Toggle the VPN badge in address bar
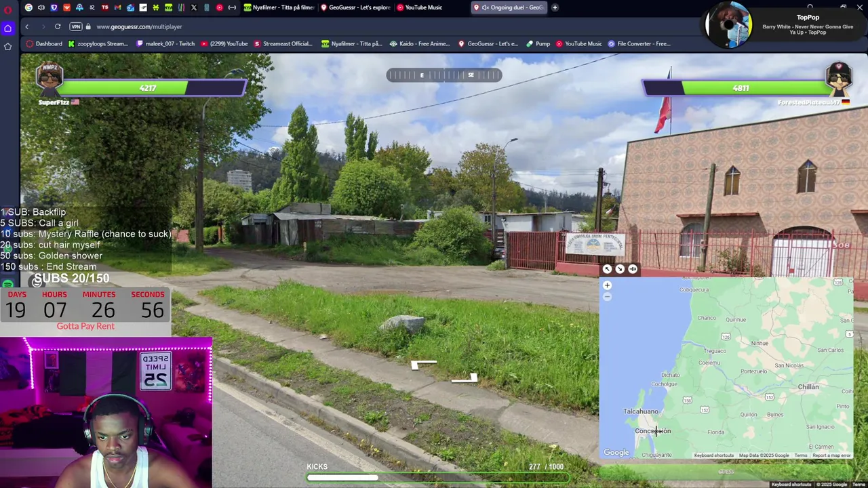 [x=75, y=26]
